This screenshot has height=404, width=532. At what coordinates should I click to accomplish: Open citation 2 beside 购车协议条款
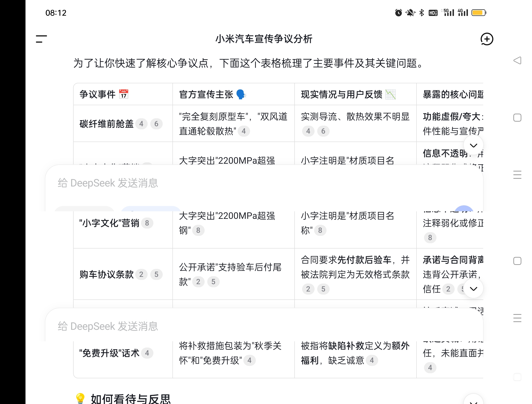point(141,274)
